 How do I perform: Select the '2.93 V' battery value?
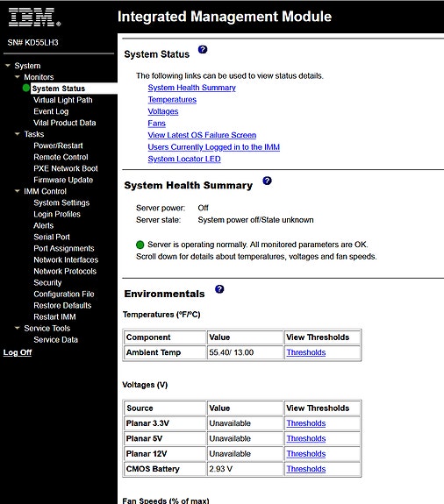pos(221,469)
